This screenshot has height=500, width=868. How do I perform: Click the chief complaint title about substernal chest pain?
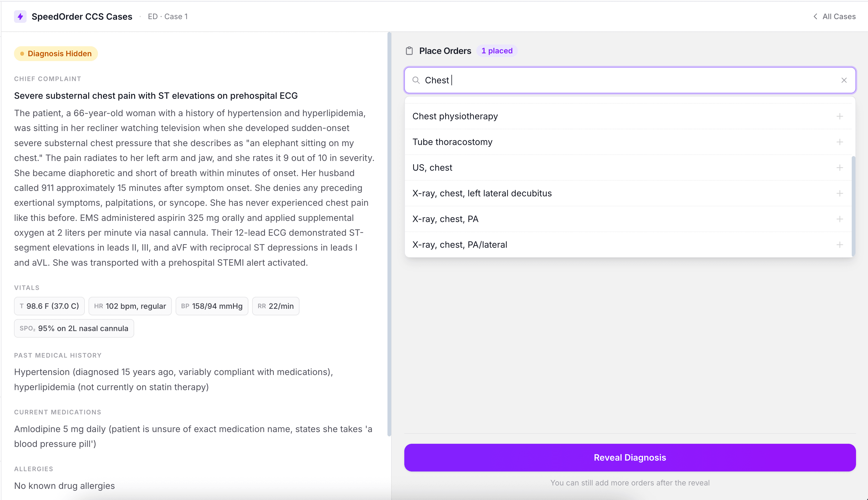click(156, 96)
